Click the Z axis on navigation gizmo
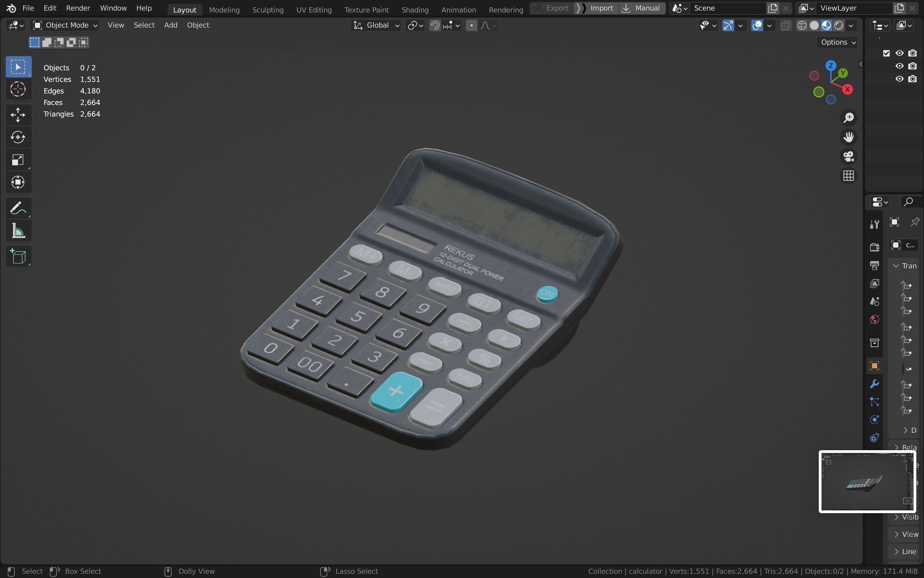Screen dimensions: 924x578 (830, 66)
